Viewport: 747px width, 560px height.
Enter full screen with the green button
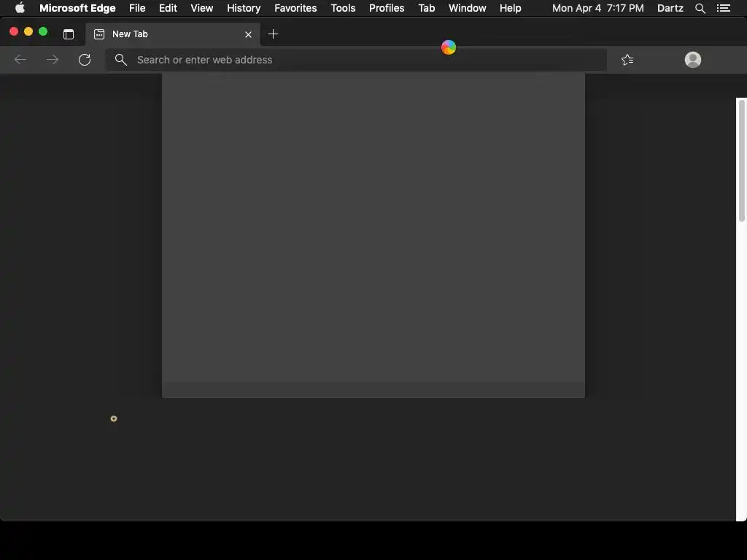point(43,31)
